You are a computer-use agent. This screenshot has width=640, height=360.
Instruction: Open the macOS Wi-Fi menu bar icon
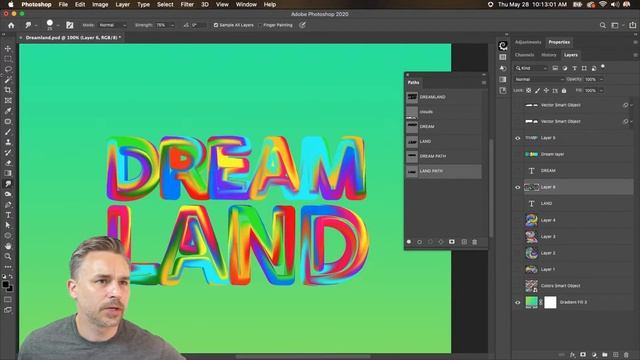pos(603,4)
